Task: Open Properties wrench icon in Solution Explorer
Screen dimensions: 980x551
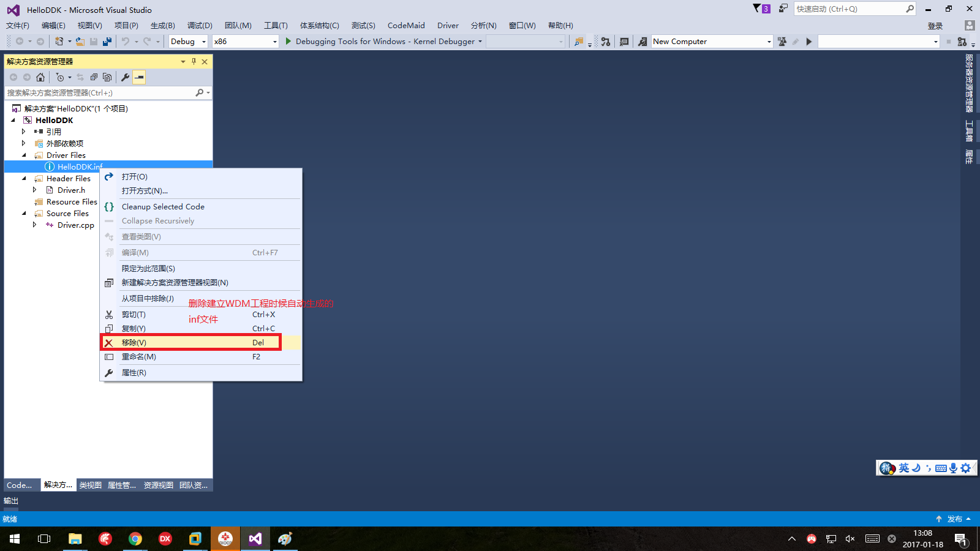Action: click(x=126, y=77)
